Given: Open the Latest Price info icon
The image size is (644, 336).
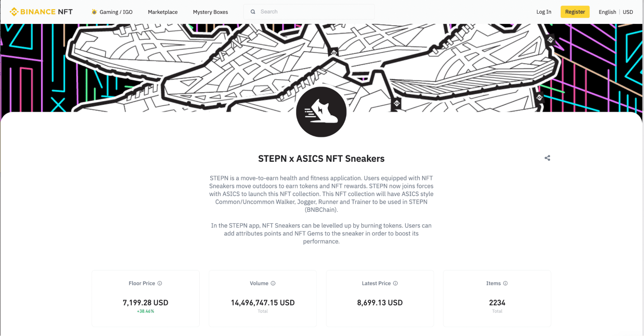Looking at the screenshot, I should [395, 283].
